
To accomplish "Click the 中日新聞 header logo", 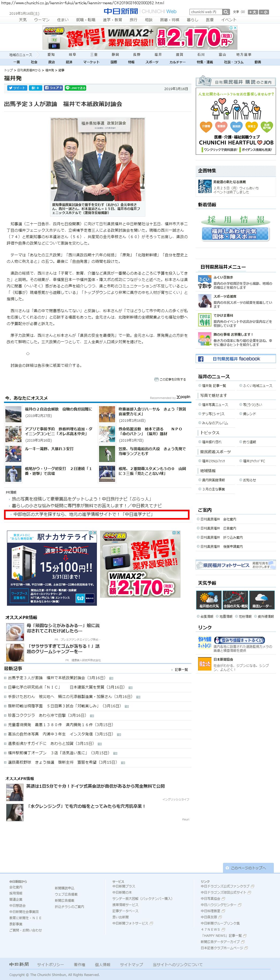I will click(121, 12).
